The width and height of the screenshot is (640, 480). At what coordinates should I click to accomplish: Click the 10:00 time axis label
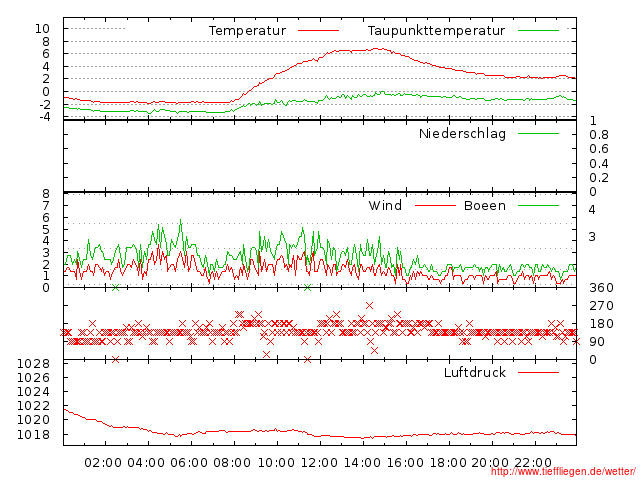tap(276, 463)
